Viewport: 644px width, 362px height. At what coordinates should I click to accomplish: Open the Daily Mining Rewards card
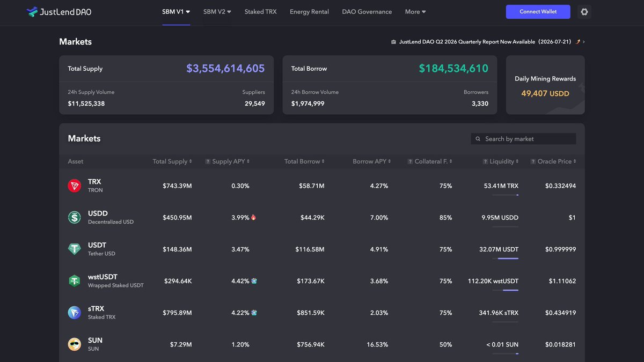(545, 85)
